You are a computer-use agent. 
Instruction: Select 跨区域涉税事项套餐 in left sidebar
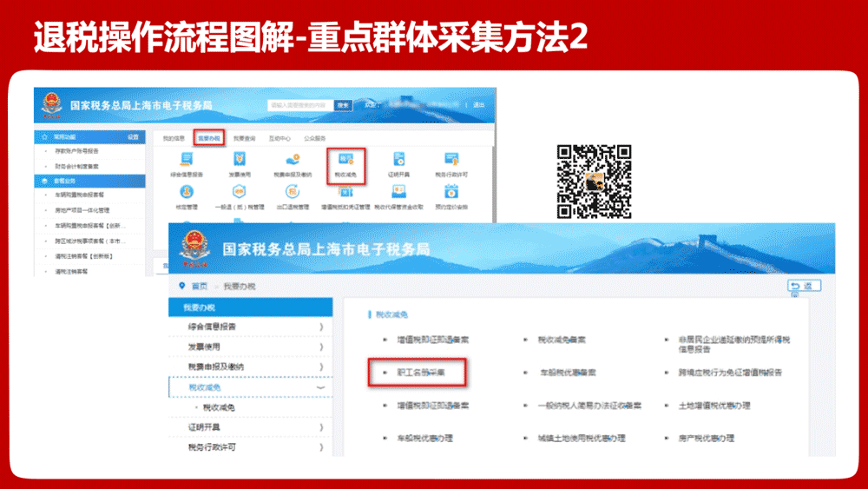(x=89, y=241)
